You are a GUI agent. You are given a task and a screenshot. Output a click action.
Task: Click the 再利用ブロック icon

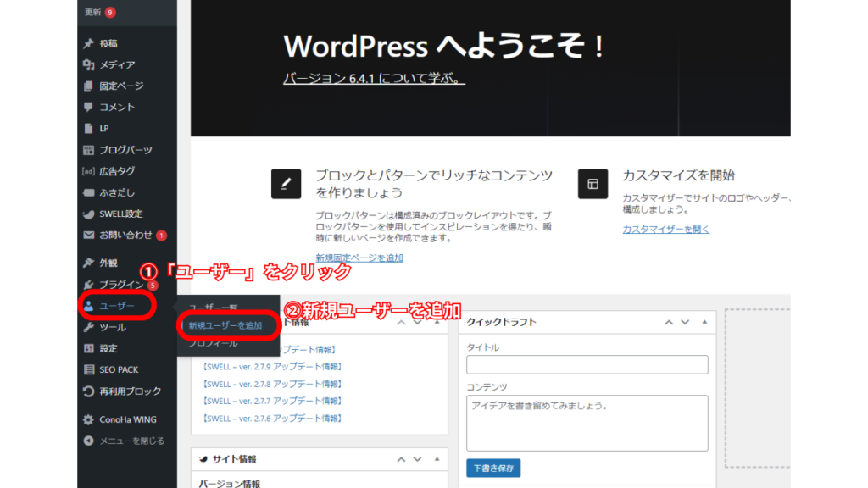tap(88, 391)
